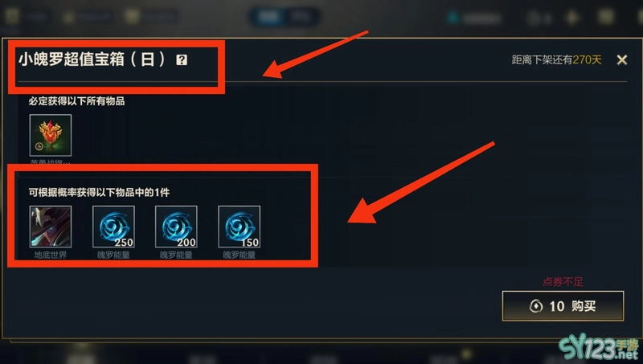Viewport: 643px width, 364px height.
Task: Click the guaranteed red-gold banner item icon
Action: tap(51, 135)
